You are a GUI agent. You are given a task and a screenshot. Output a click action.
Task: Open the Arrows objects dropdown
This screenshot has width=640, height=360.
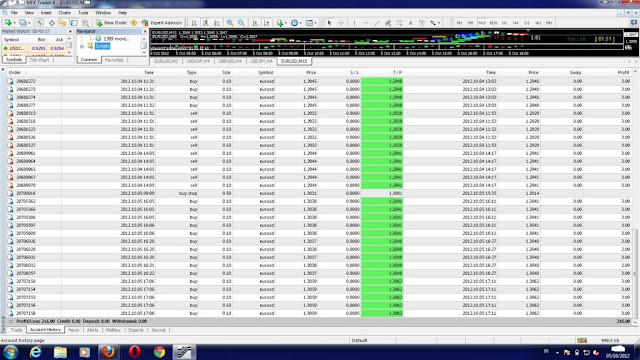(x=434, y=23)
